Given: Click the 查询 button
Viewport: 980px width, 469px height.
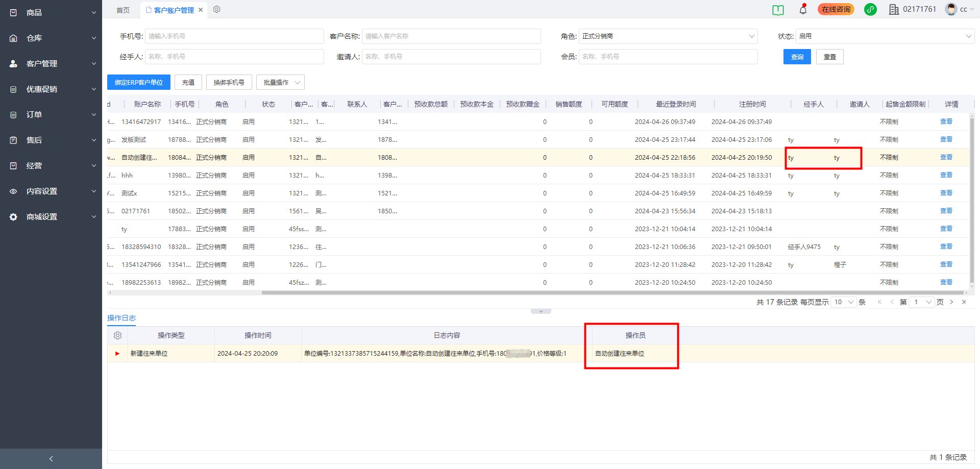Looking at the screenshot, I should 797,57.
